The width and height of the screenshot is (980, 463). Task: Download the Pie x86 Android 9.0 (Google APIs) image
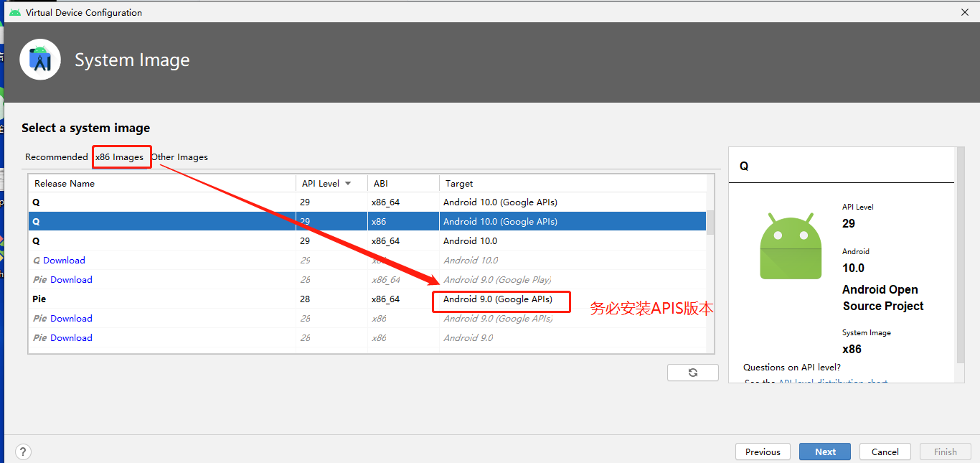pos(71,319)
